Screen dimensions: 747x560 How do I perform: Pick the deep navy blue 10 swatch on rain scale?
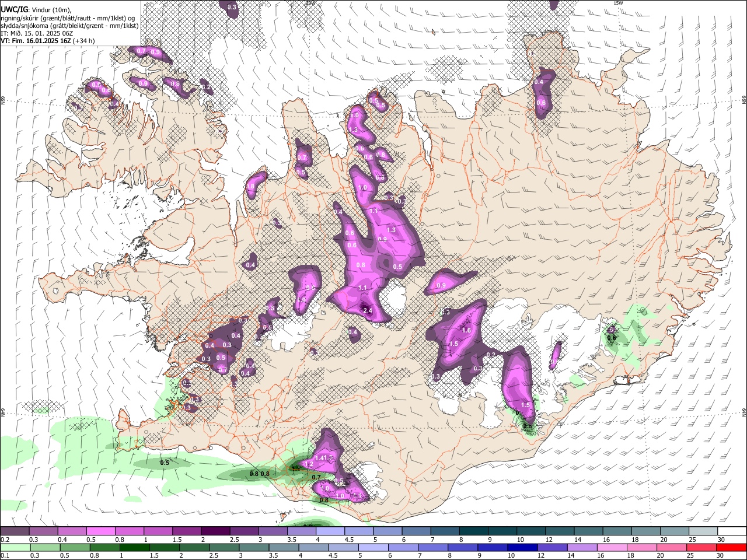523,547
